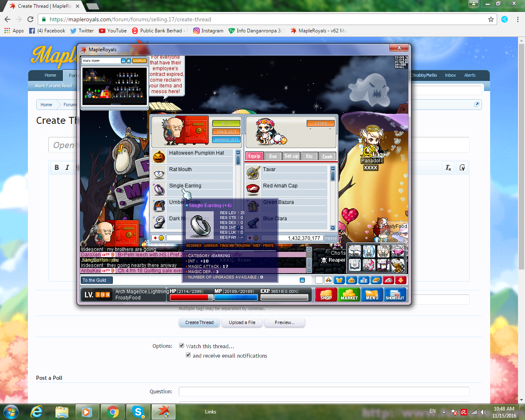This screenshot has width=525, height=420.
Task: Toggle 'receive email notifications' checkbox
Action: [188, 355]
